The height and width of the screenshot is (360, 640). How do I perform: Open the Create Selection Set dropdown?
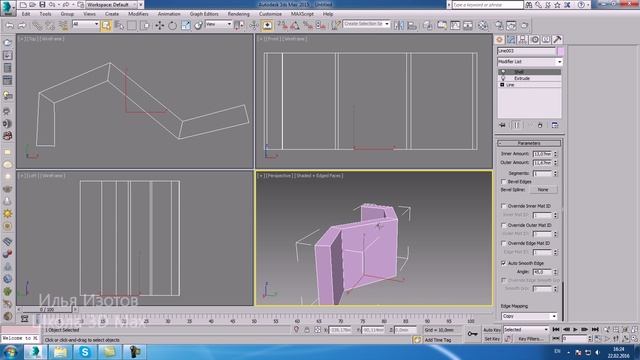tap(366, 24)
